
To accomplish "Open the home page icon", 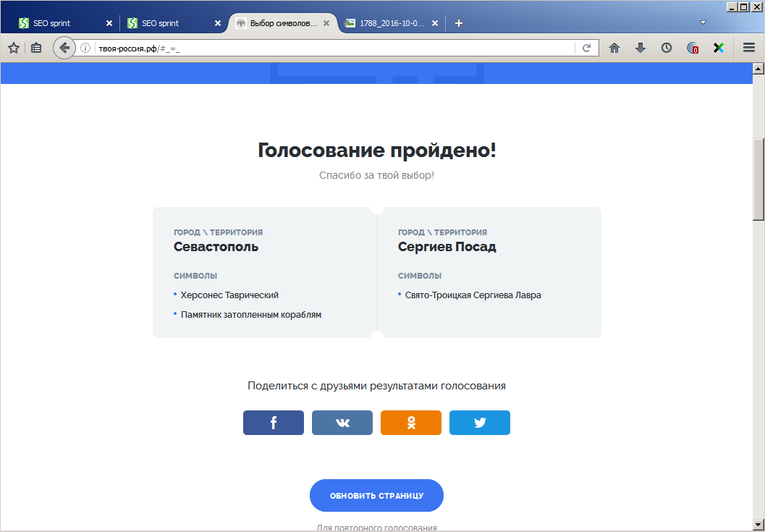I will [614, 48].
